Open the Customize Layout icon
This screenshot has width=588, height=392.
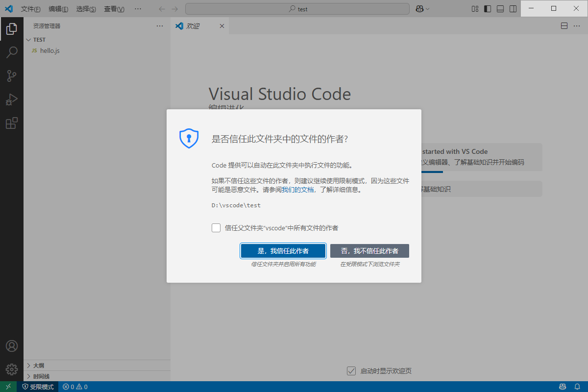475,9
